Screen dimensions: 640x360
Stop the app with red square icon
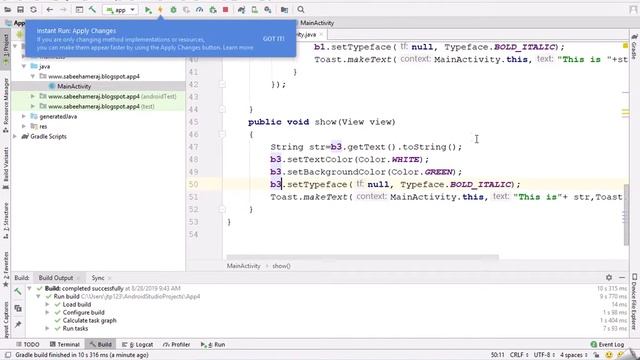pos(225,9)
